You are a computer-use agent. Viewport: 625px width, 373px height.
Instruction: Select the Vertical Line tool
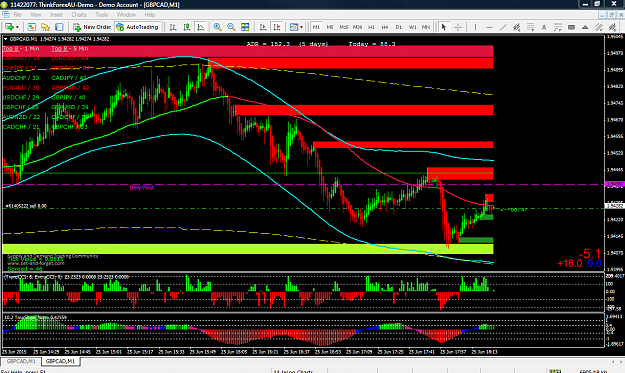[475, 27]
